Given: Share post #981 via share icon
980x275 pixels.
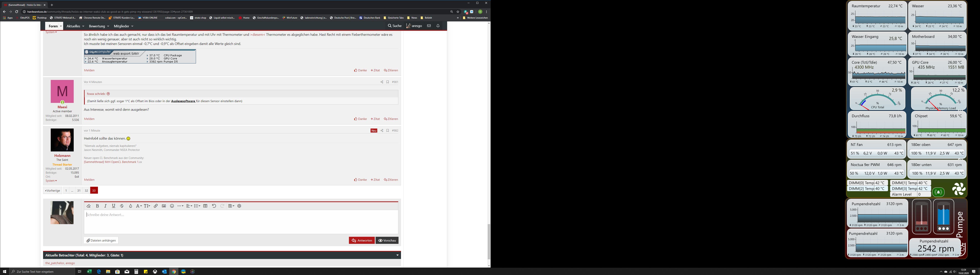Looking at the screenshot, I should click(x=382, y=82).
